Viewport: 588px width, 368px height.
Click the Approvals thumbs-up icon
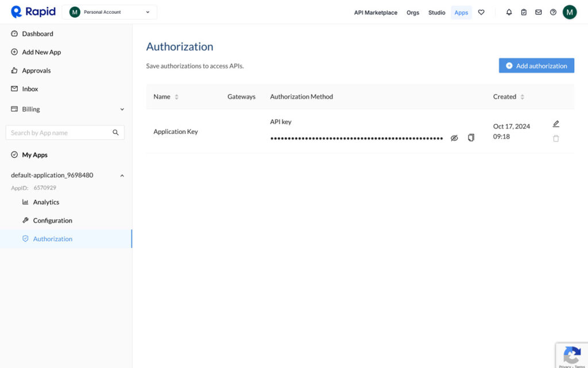coord(14,70)
